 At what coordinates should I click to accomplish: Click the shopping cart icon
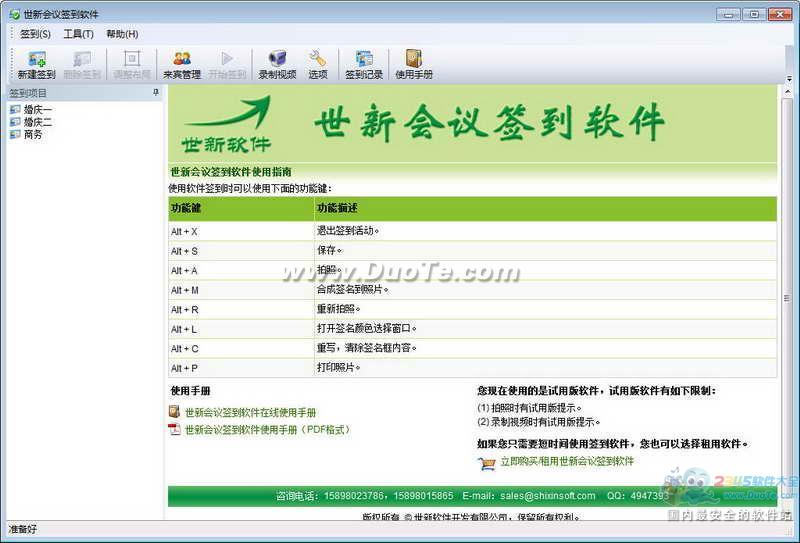(x=486, y=463)
